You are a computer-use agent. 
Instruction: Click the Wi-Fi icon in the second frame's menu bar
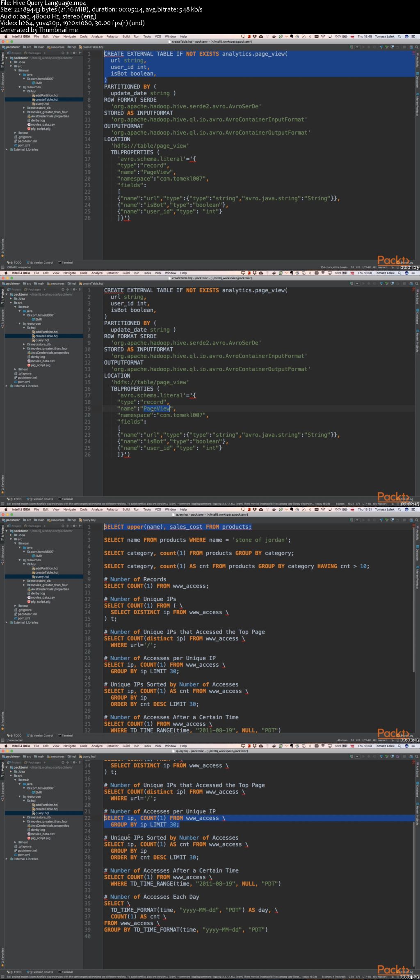pos(323,273)
